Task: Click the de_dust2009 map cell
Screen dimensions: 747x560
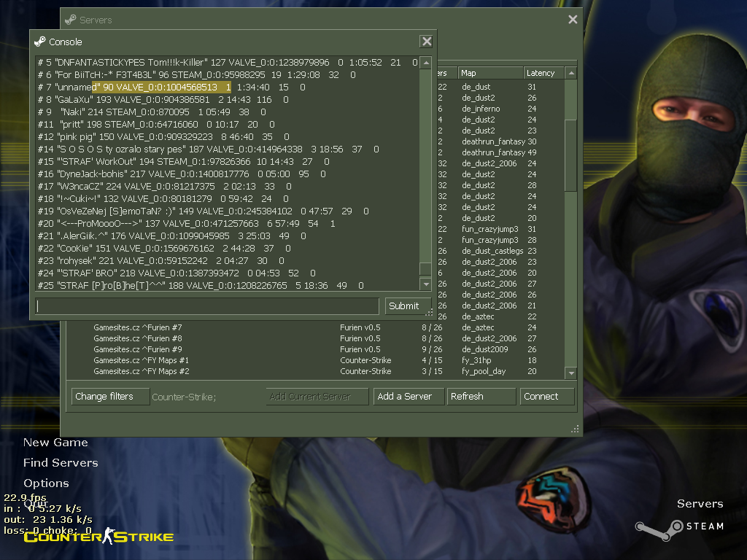Action: (x=484, y=349)
